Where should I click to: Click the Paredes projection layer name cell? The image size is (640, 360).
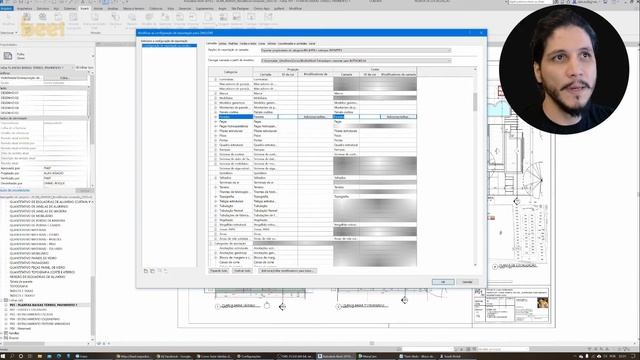[x=265, y=117]
